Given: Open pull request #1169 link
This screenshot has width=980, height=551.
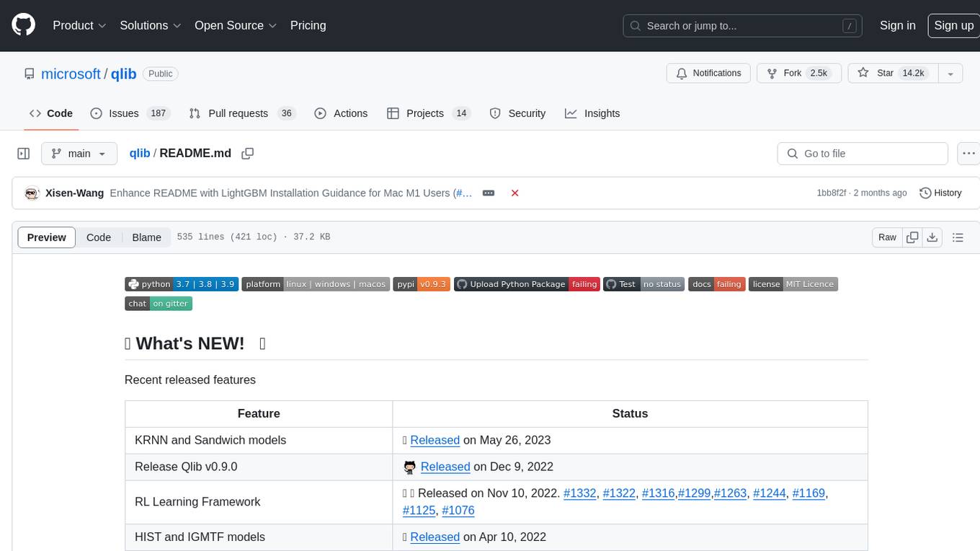Looking at the screenshot, I should (x=808, y=493).
